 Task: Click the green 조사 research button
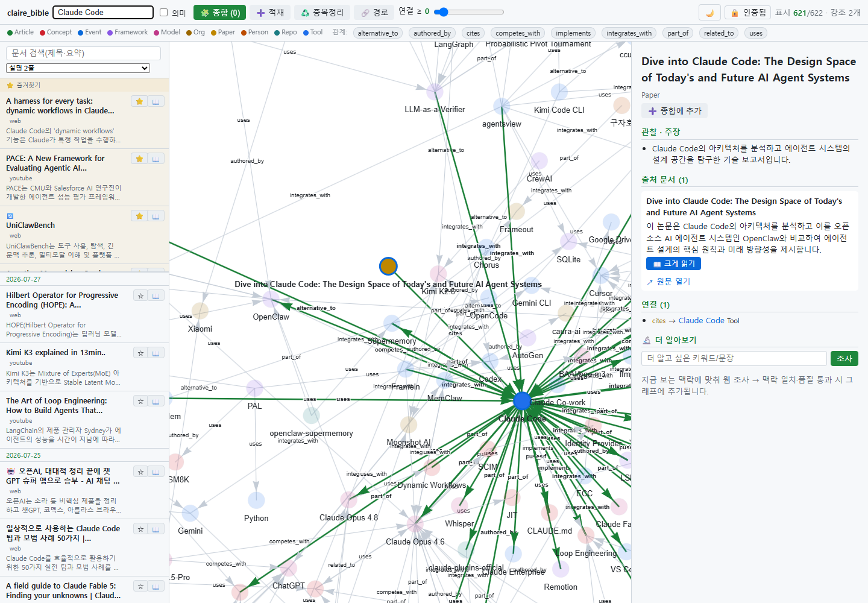tap(844, 358)
